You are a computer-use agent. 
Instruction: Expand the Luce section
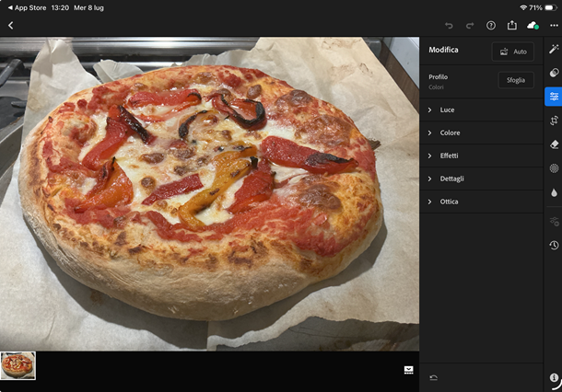tap(481, 110)
